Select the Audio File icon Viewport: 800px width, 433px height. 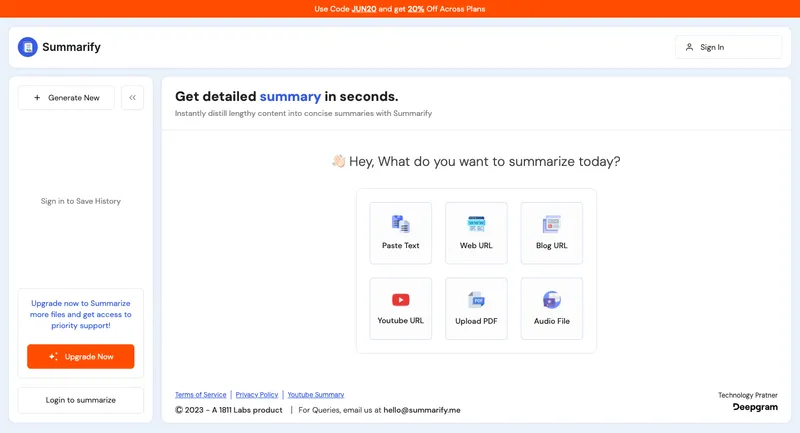[x=551, y=300]
